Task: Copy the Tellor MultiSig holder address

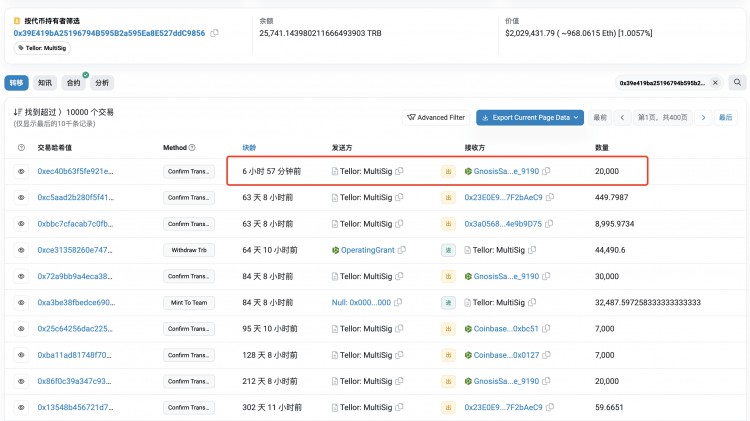Action: [214, 33]
